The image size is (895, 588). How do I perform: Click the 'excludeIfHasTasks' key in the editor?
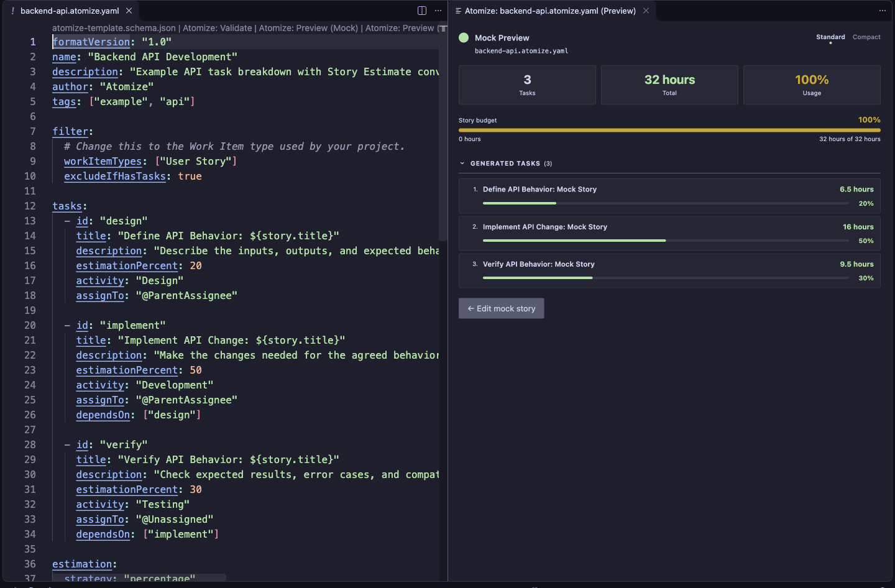click(115, 176)
